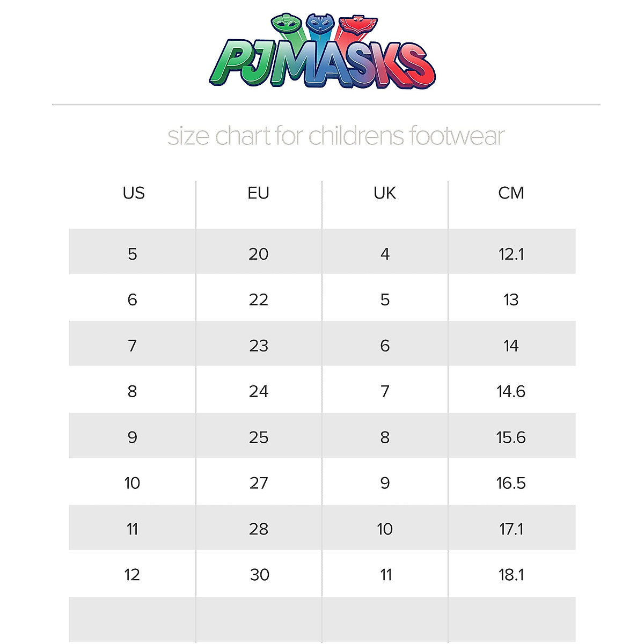The width and height of the screenshot is (644, 644).
Task: Select EU size 23 cell
Action: (x=258, y=345)
